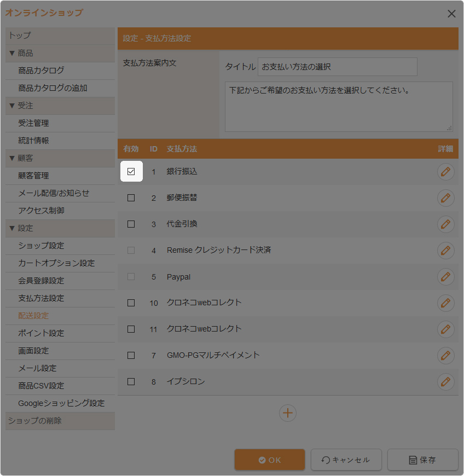Add new payment method with plus icon
The height and width of the screenshot is (476, 464).
[288, 413]
